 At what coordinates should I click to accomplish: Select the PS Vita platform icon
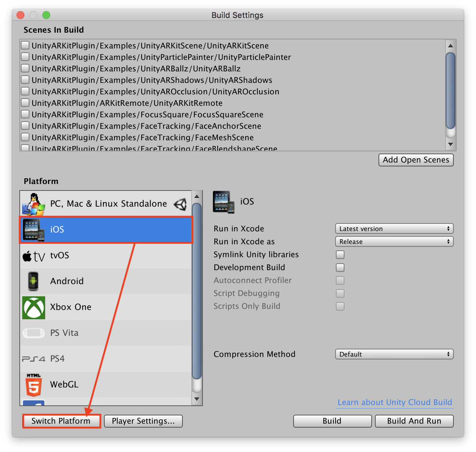(34, 333)
